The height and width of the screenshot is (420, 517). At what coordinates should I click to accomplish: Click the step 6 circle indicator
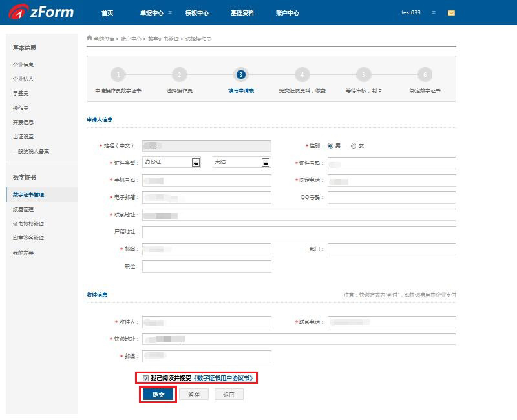[424, 74]
